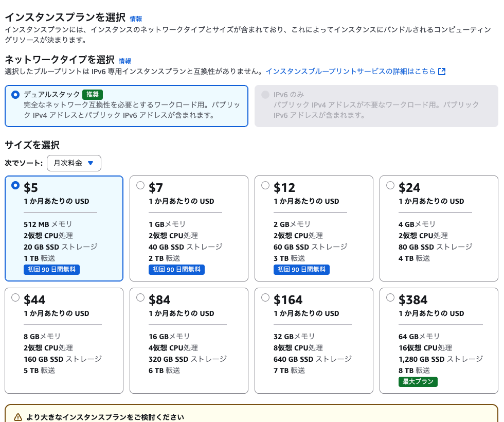The height and width of the screenshot is (422, 504).
Task: Select the $164 plan radio button
Action: coord(265,297)
